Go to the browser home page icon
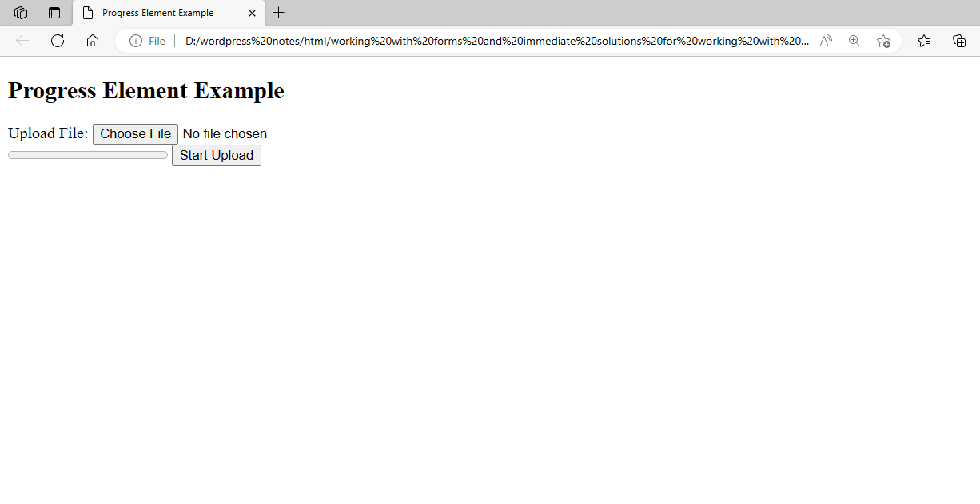Screen dimensions: 980x504 (x=93, y=41)
